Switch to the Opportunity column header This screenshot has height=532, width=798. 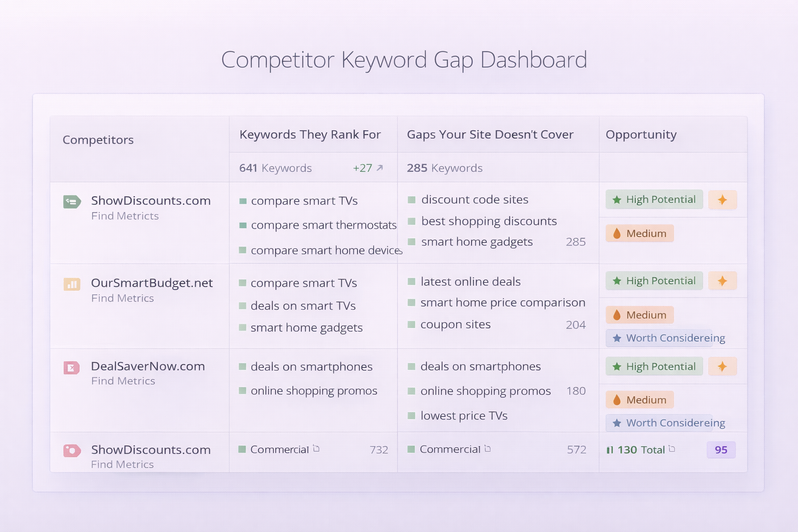641,134
